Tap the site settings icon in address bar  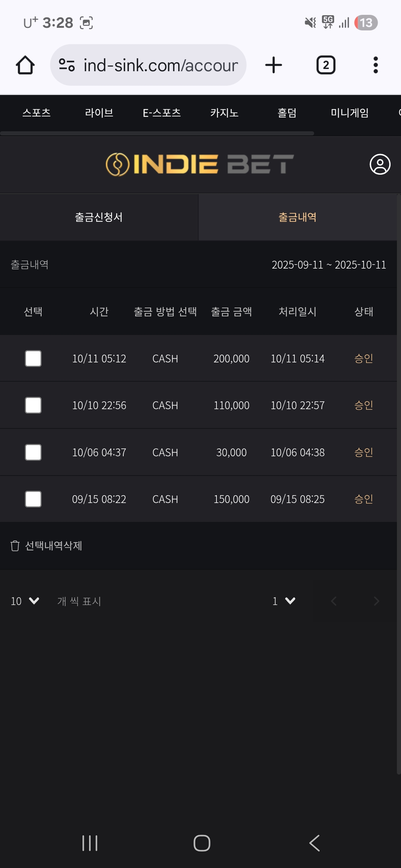point(67,65)
